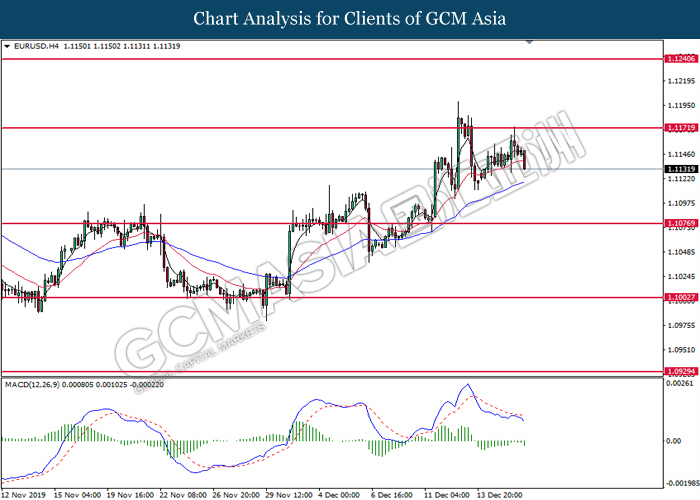Select the 1.10027 support price tag
The height and width of the screenshot is (500, 700).
681,297
